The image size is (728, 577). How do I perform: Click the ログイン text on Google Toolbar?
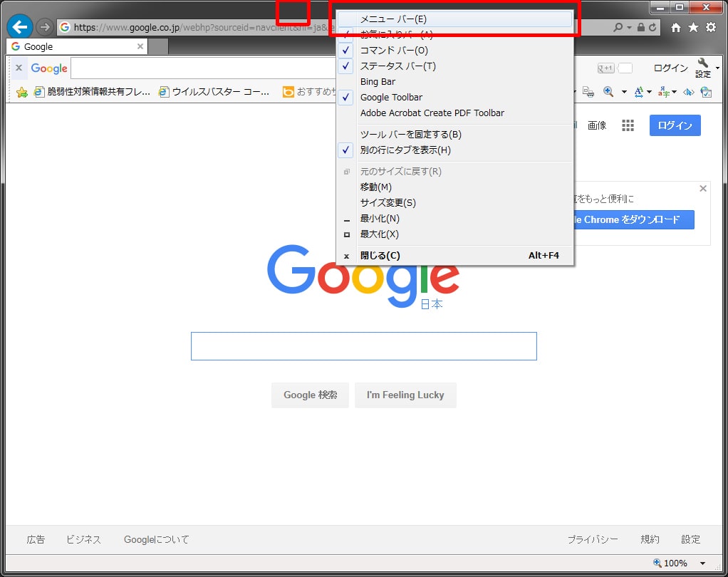(670, 68)
